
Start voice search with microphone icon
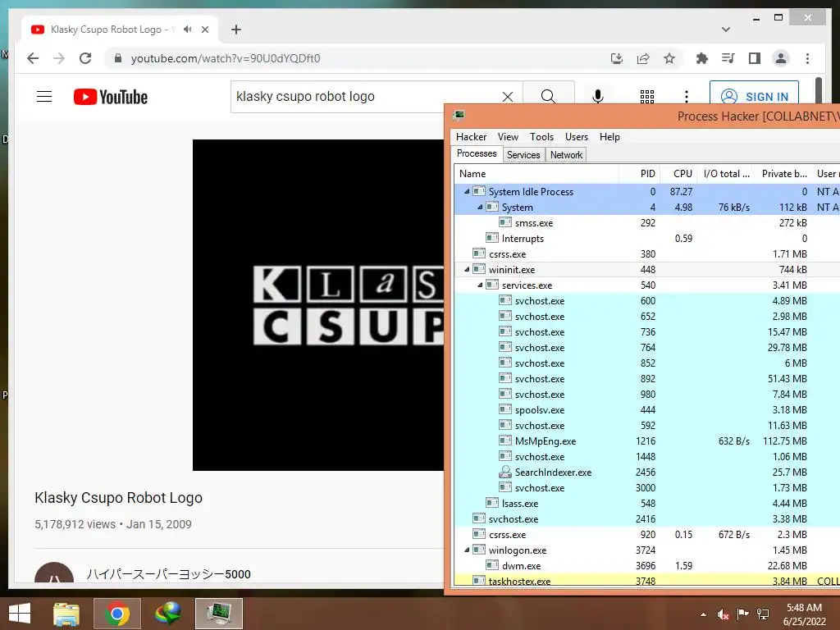point(598,97)
